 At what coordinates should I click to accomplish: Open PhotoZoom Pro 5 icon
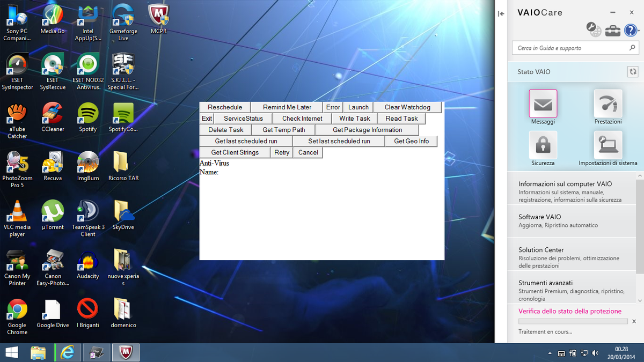pos(17,169)
